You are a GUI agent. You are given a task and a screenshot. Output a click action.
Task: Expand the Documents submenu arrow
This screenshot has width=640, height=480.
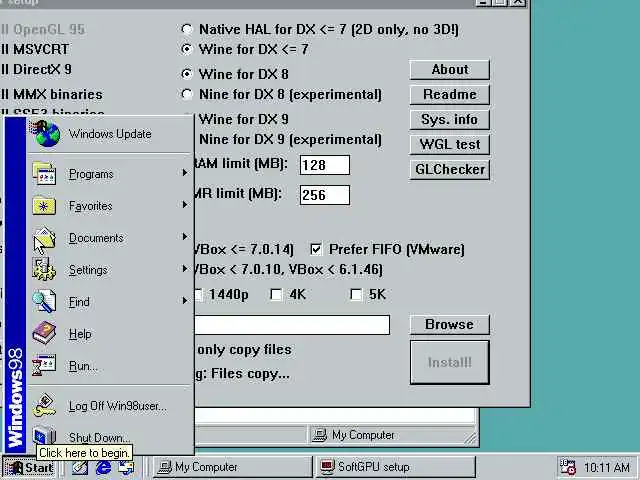tap(185, 237)
